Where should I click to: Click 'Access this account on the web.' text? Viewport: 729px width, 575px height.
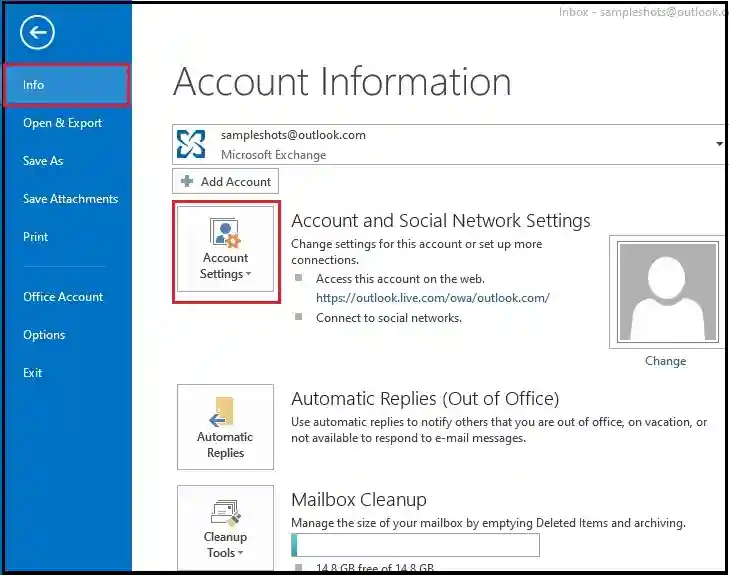(400, 279)
